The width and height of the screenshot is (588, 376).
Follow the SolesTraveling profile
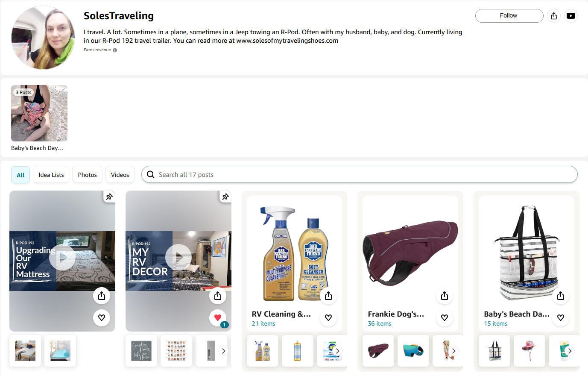509,16
